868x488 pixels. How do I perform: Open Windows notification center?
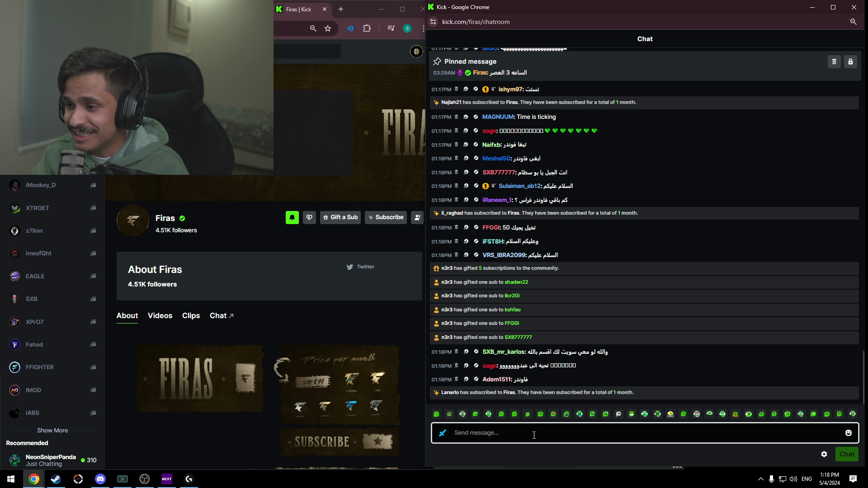click(x=853, y=479)
